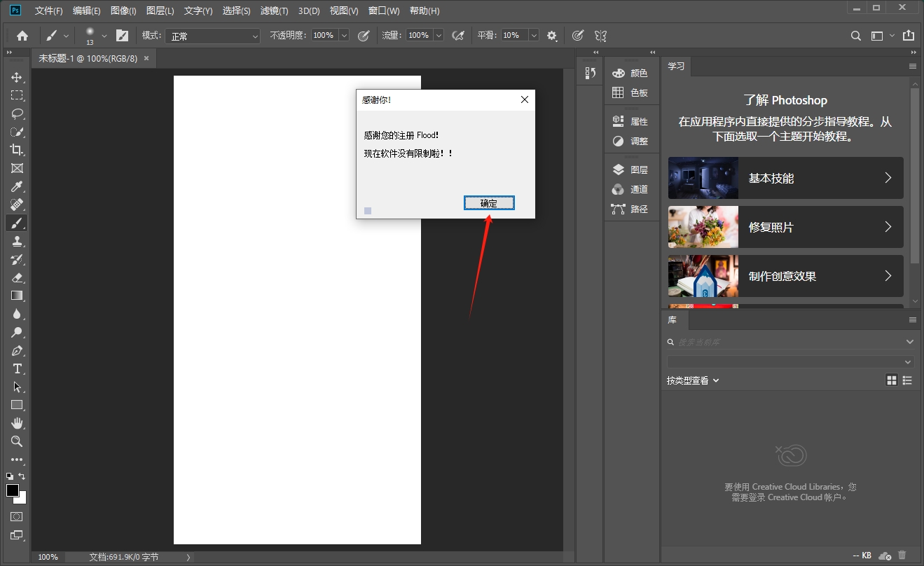Toggle pressure for opacity icon
This screenshot has height=566, width=924.
364,36
